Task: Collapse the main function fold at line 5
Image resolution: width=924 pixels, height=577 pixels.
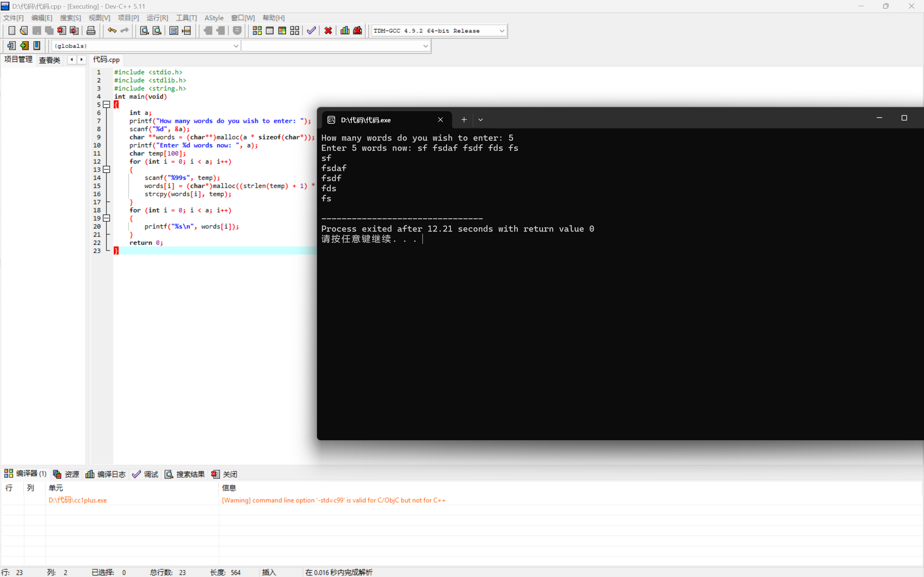Action: [107, 105]
